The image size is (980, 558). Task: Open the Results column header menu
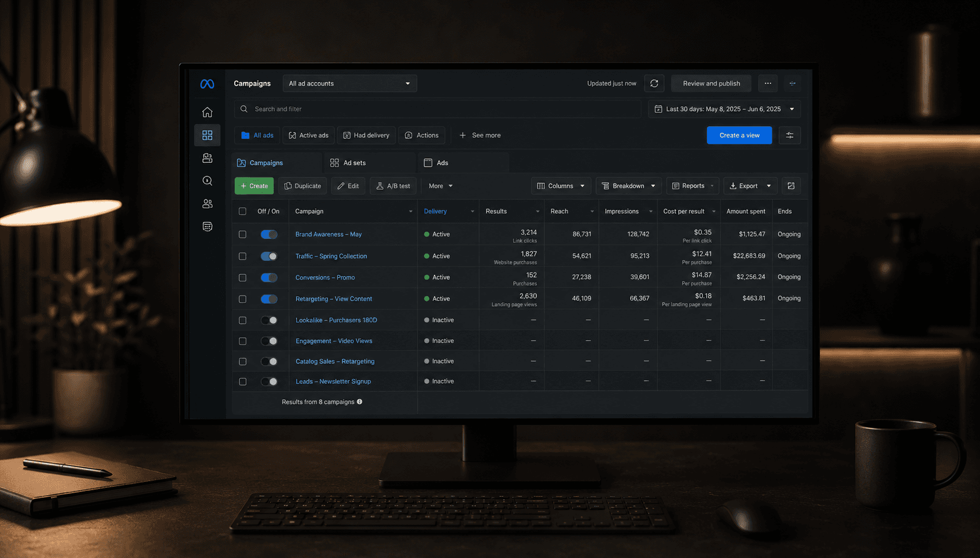point(537,212)
